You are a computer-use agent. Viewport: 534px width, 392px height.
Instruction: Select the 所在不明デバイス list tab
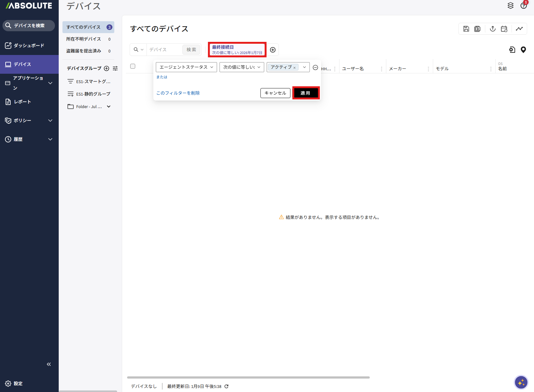[x=84, y=39]
